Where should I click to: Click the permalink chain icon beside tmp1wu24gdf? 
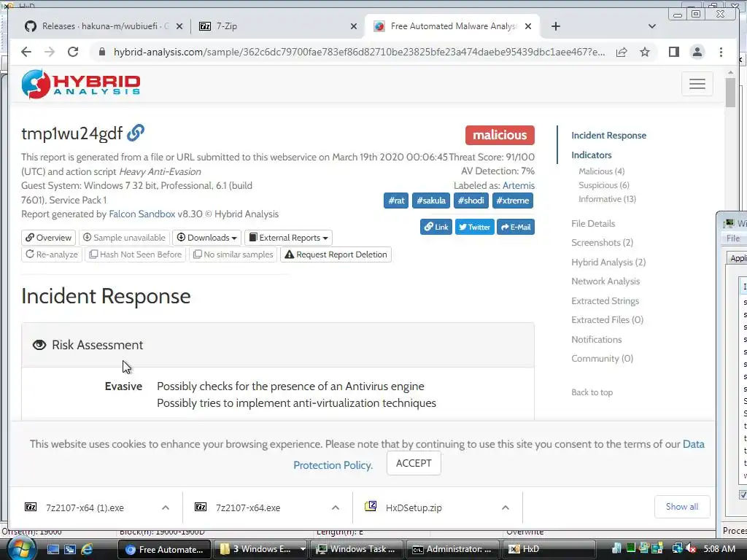click(136, 133)
